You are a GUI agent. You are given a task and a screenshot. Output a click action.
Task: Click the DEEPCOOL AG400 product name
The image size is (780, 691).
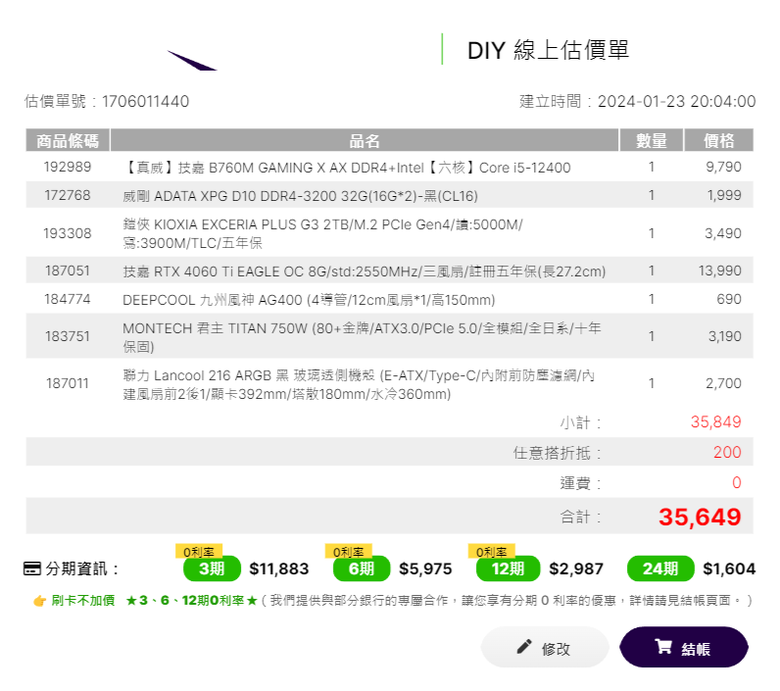[x=309, y=300]
